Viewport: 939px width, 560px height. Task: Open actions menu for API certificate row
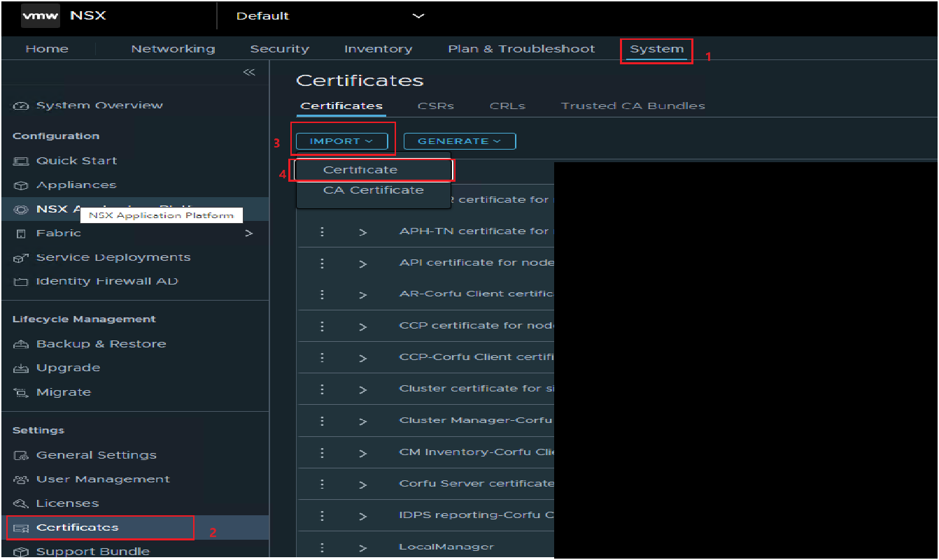pos(322,263)
